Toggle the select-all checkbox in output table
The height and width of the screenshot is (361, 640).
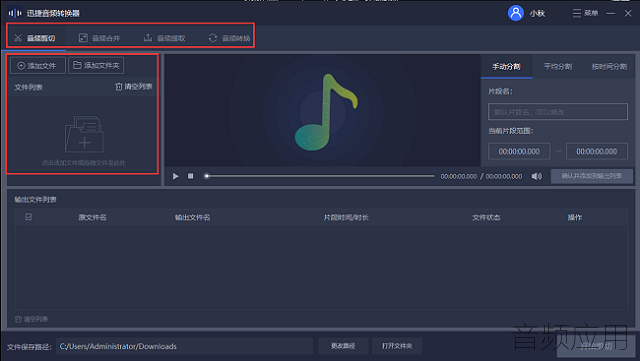(29, 217)
